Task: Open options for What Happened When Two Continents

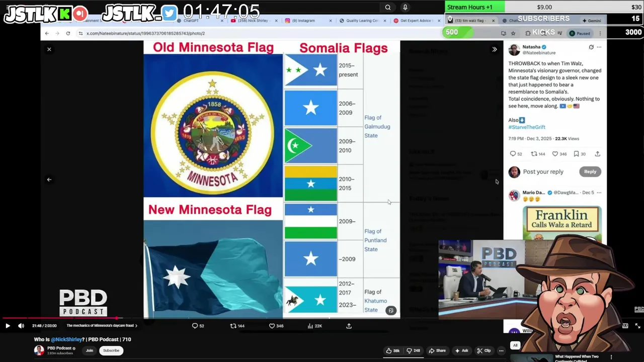Action: (611, 357)
